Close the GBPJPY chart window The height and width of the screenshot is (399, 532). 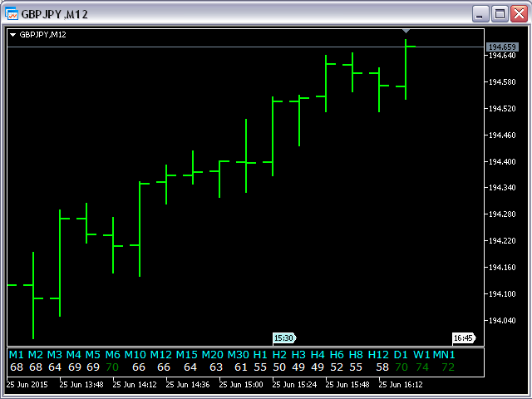pos(519,14)
